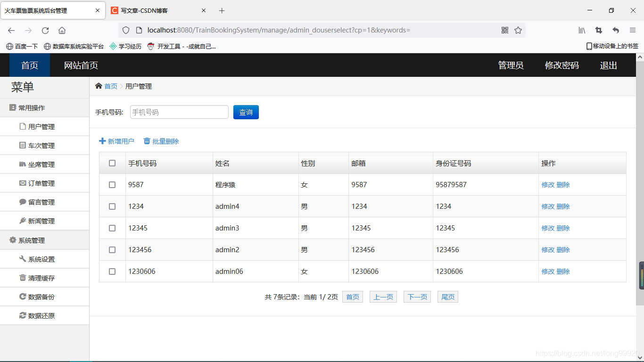Image resolution: width=644 pixels, height=362 pixels.
Task: Click 管理员 in the top bar
Action: point(511,66)
